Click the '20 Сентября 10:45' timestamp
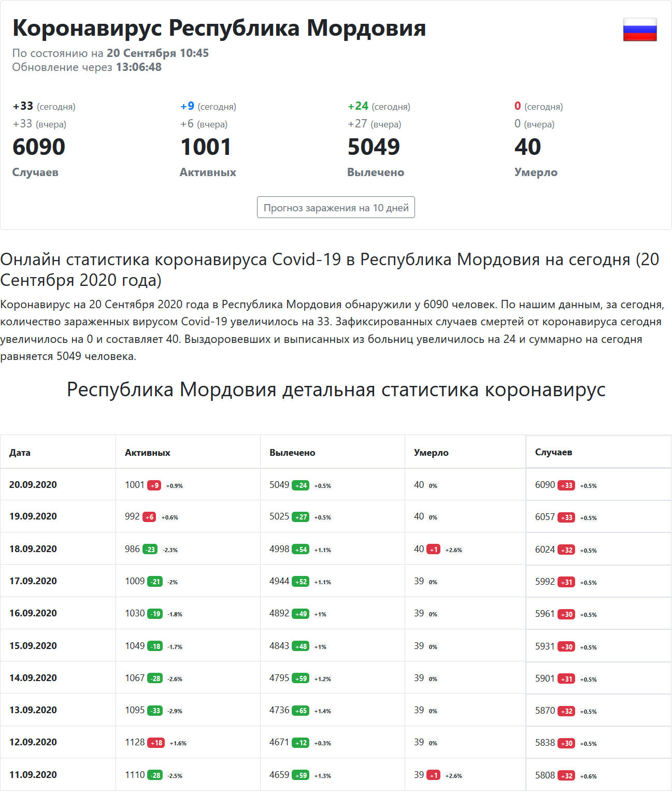Viewport: 672px width, 794px height. click(x=158, y=53)
